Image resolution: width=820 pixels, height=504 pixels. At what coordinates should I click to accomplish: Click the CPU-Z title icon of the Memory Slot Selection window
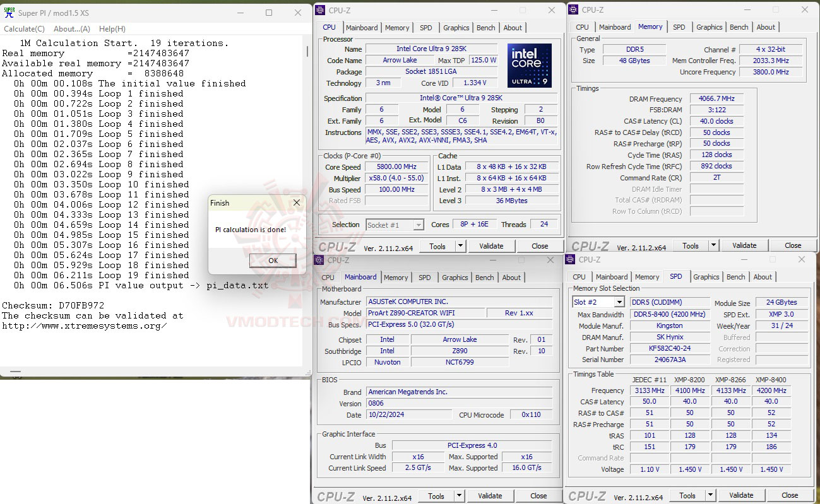point(571,259)
